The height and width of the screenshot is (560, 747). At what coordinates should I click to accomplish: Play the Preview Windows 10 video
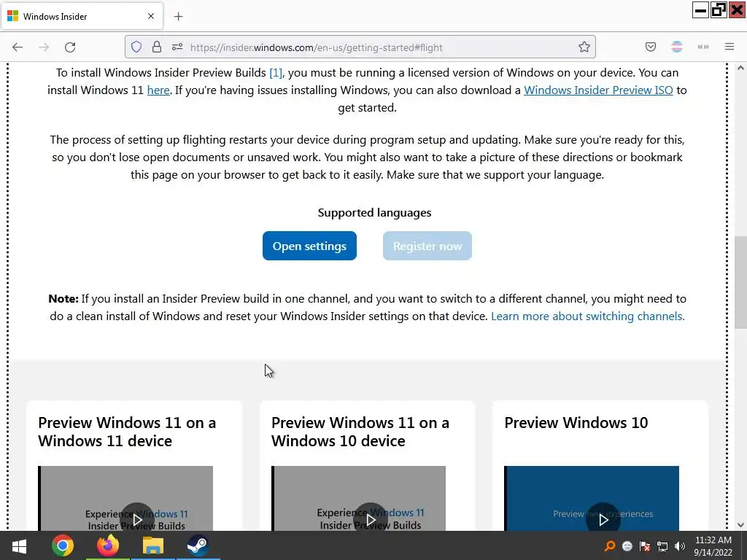[603, 519]
